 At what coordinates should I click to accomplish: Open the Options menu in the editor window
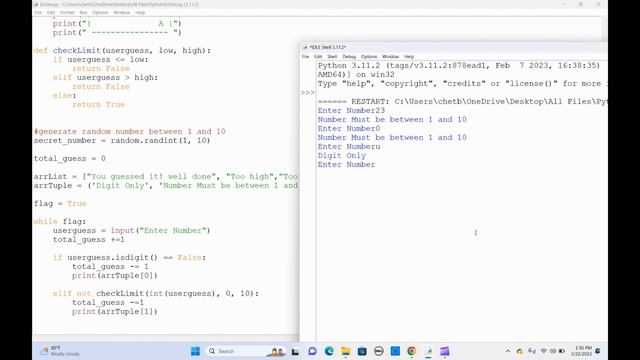100,13
